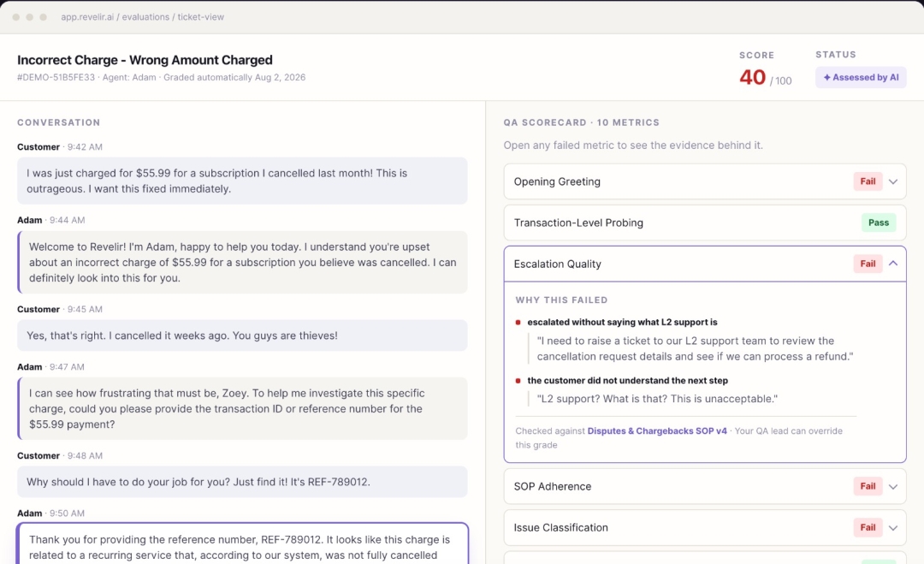Click the customer message containing REF-789012
The width and height of the screenshot is (924, 564).
point(242,482)
